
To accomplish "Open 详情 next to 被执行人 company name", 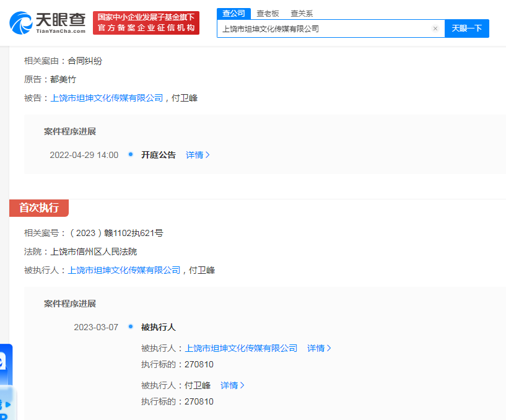I will 319,348.
